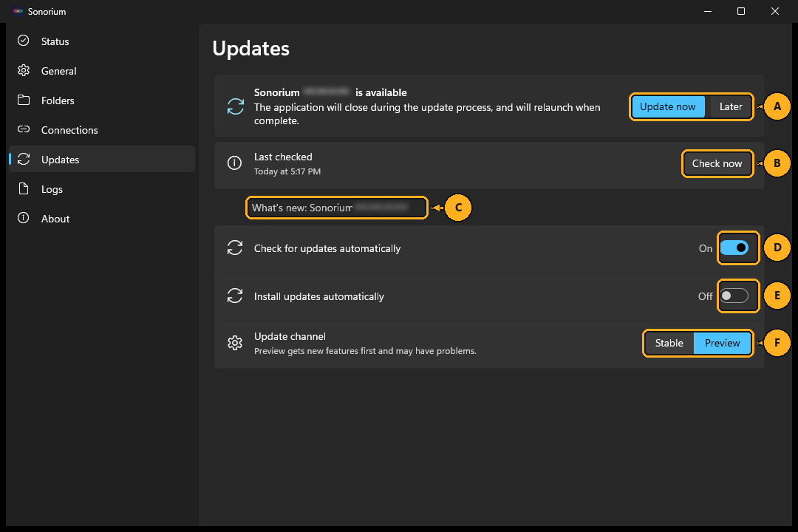Click the General gear icon
The image size is (798, 532).
24,70
